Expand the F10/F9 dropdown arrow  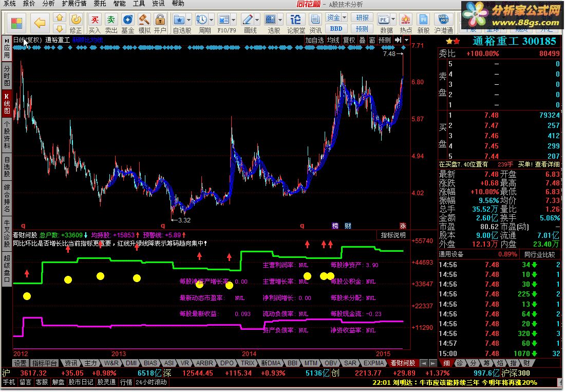234,20
